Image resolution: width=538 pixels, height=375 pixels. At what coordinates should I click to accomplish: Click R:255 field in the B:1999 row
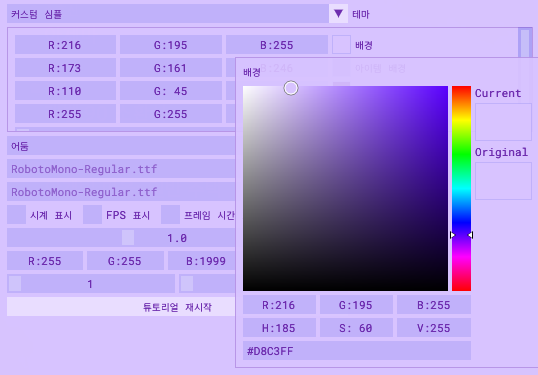(45, 260)
